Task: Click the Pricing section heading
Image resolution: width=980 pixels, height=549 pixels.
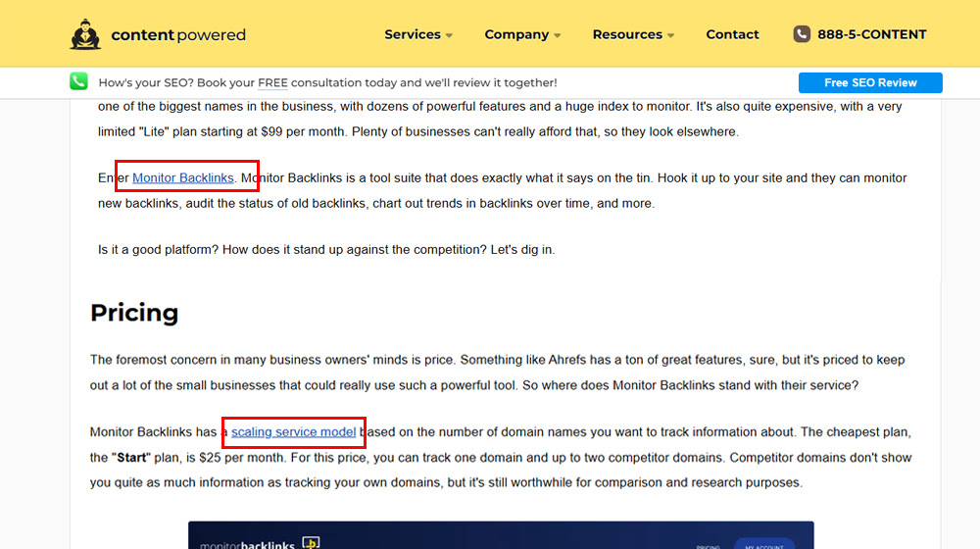Action: 134,313
